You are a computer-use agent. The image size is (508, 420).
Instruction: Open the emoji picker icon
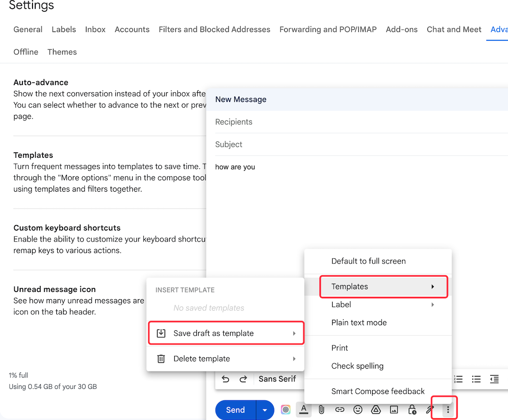click(x=358, y=409)
